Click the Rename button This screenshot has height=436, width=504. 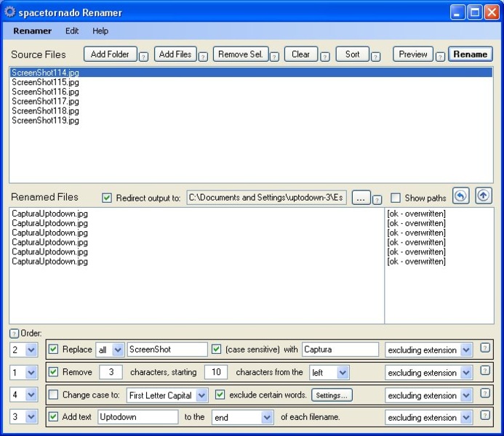pyautogui.click(x=471, y=54)
